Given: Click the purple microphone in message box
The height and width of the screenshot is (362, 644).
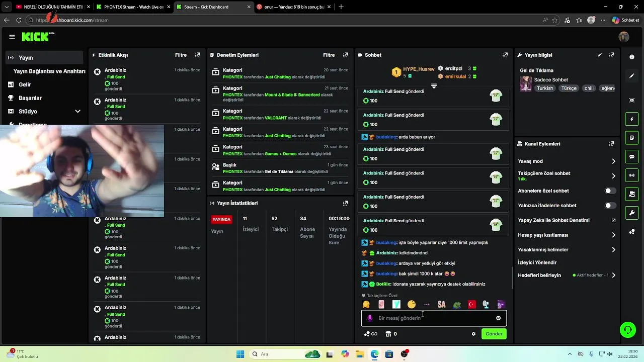Looking at the screenshot, I should point(370,318).
